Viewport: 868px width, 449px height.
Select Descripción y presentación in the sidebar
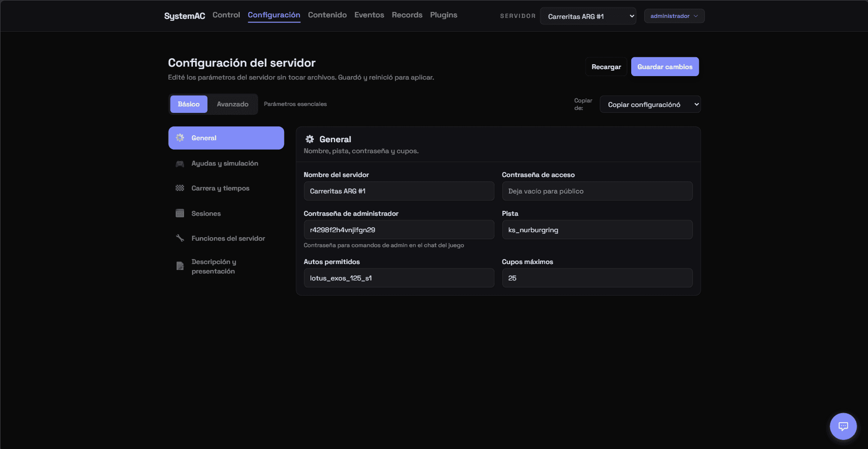point(226,266)
